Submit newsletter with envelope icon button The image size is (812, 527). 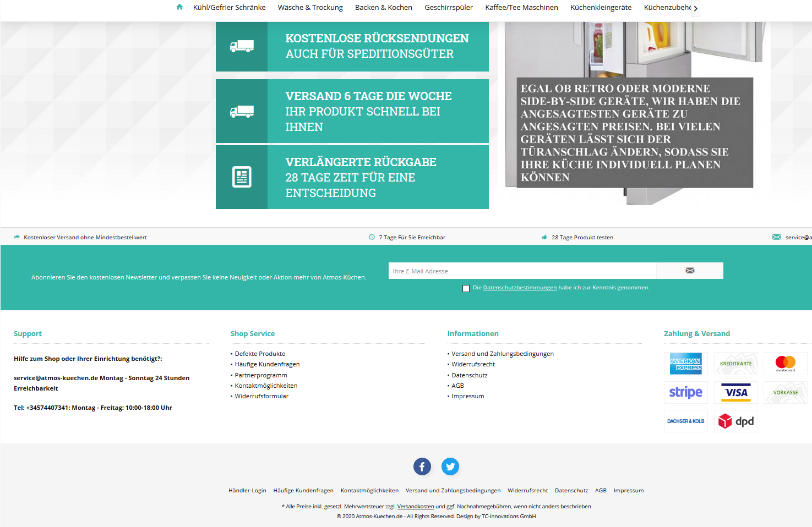(689, 271)
